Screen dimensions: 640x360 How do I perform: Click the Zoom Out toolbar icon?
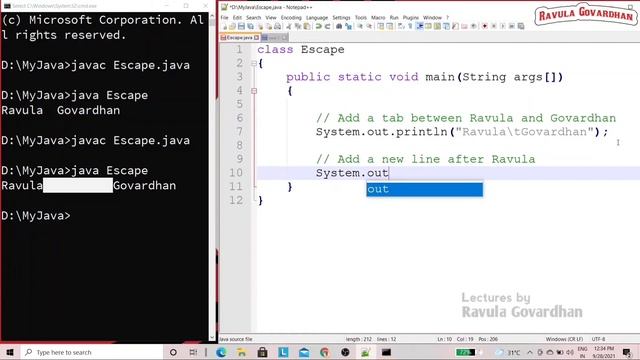369,26
